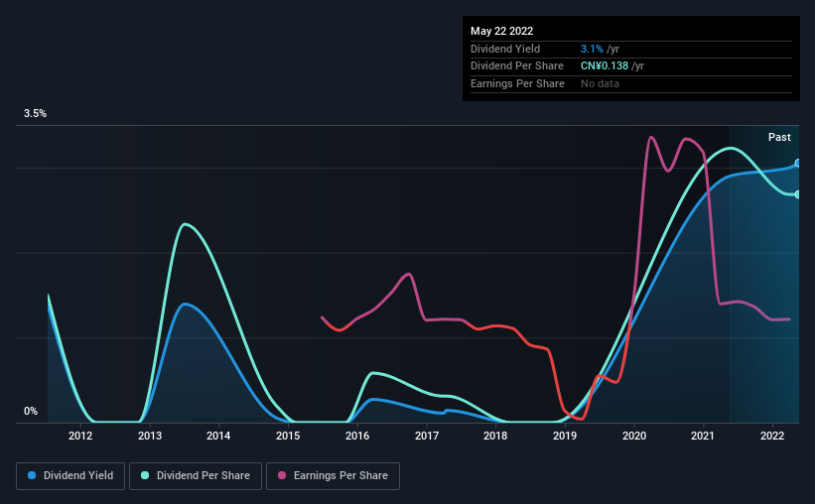The height and width of the screenshot is (504, 815).
Task: Select the 2016 label on the time axis
Action: click(357, 436)
